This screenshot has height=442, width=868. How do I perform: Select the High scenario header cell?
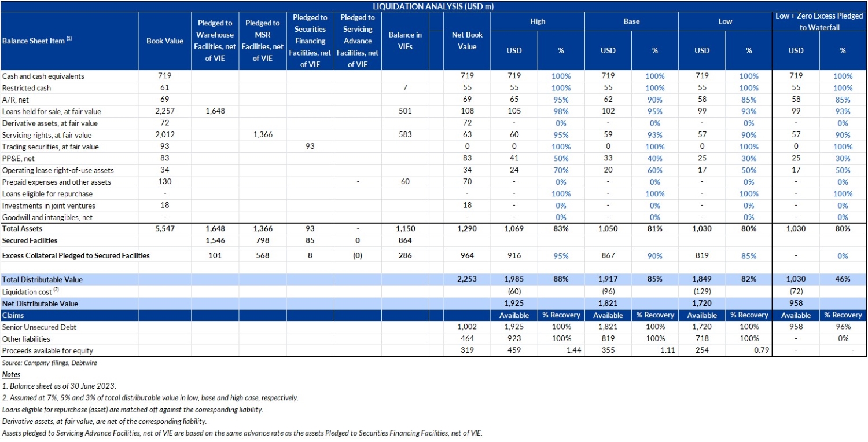point(537,21)
